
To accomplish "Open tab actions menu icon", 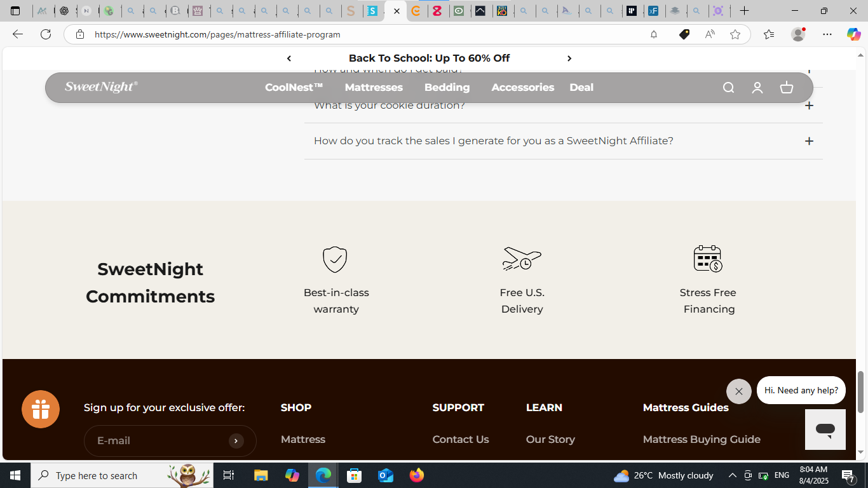I will [15, 11].
